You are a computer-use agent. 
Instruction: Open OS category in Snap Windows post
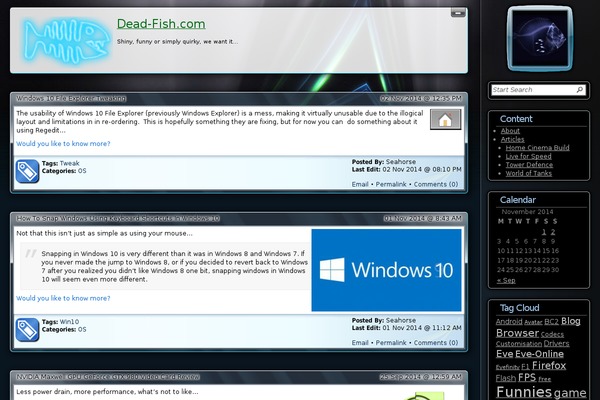(82, 329)
